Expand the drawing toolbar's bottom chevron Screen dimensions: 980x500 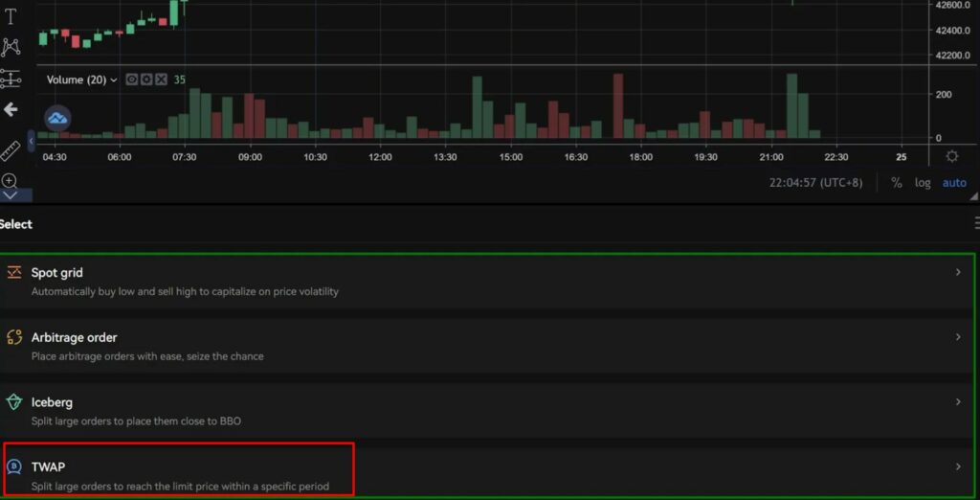(x=11, y=195)
